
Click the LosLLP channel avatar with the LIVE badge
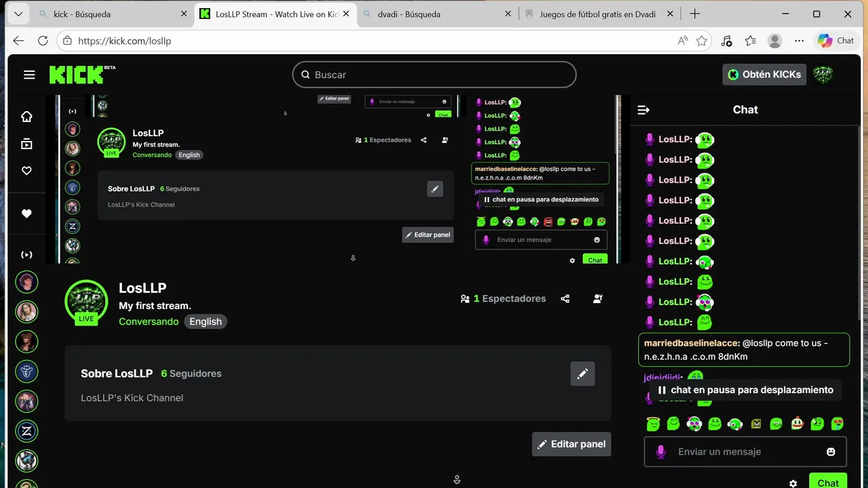pyautogui.click(x=86, y=302)
